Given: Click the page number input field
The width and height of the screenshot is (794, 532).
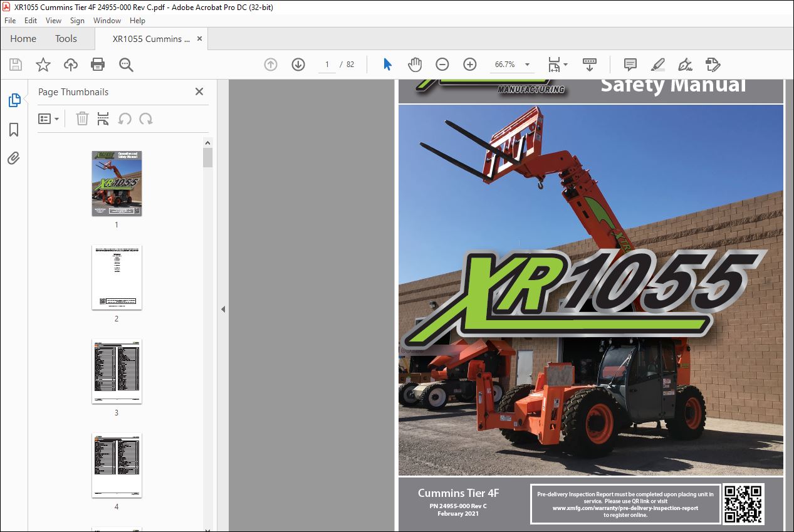Looking at the screenshot, I should click(326, 65).
